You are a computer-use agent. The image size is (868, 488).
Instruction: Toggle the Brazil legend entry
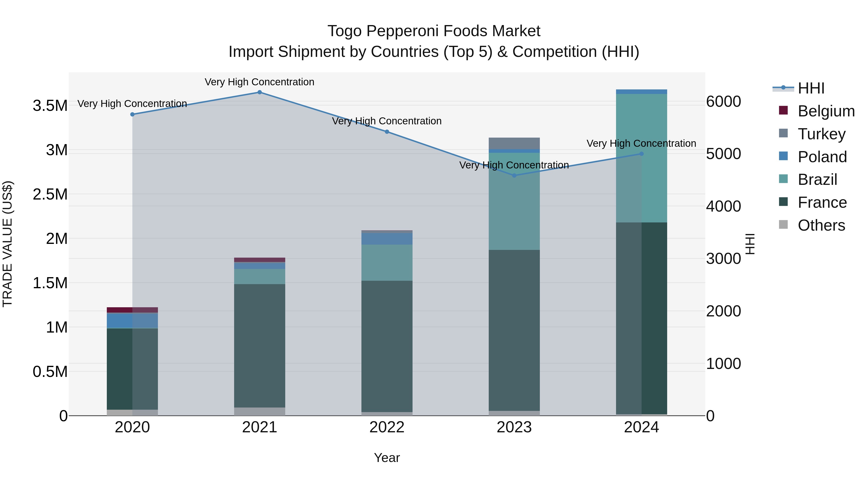[x=808, y=179]
